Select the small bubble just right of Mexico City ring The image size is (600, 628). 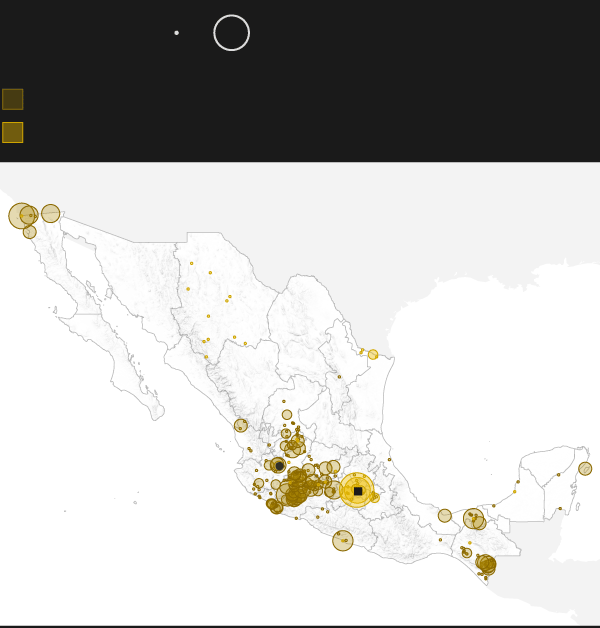375,497
